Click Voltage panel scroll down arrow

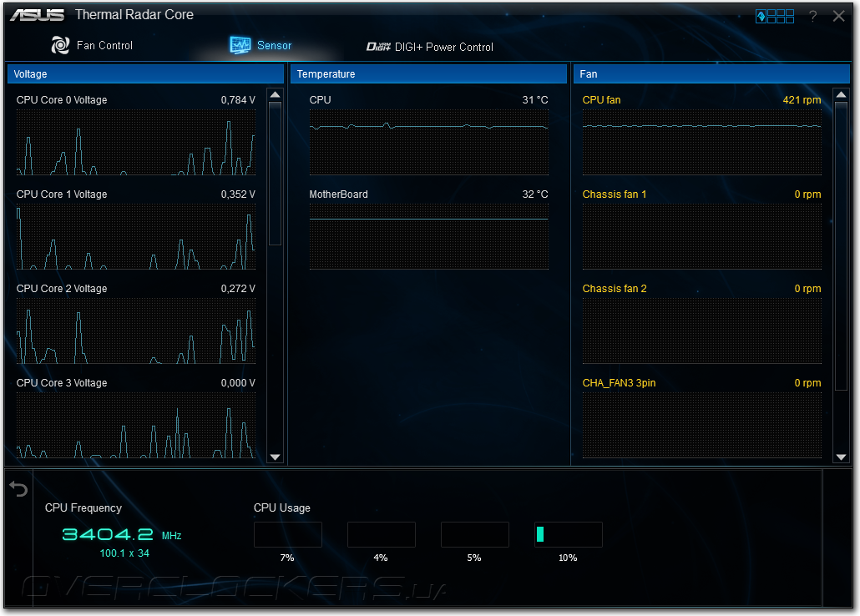click(x=276, y=457)
